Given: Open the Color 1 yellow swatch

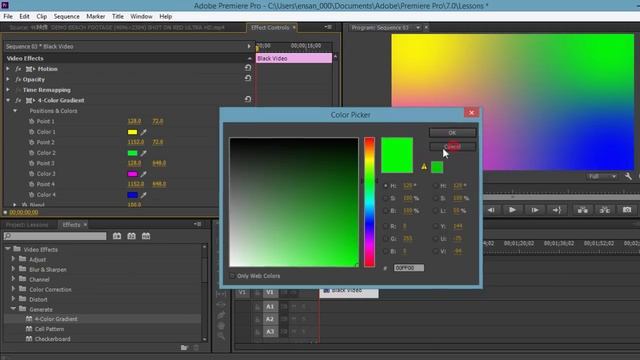Looking at the screenshot, I should (x=132, y=132).
